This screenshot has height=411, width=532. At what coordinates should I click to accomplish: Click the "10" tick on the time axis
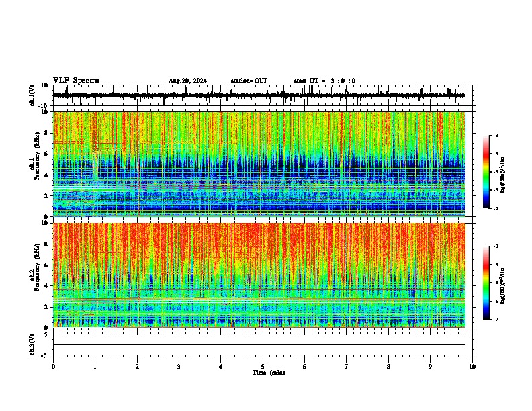click(472, 367)
